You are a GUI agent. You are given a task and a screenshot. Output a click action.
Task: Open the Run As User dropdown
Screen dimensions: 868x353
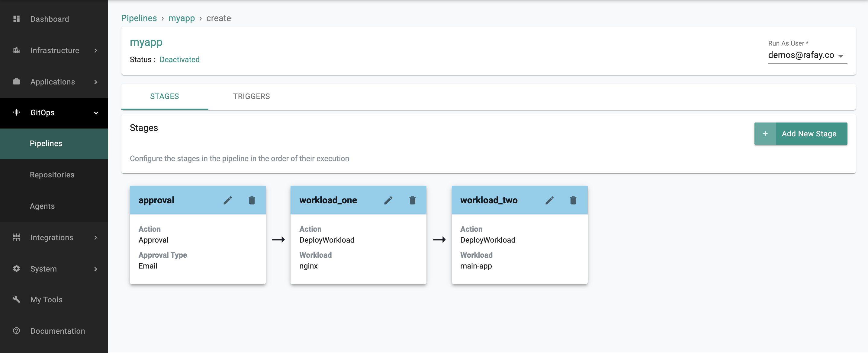807,55
